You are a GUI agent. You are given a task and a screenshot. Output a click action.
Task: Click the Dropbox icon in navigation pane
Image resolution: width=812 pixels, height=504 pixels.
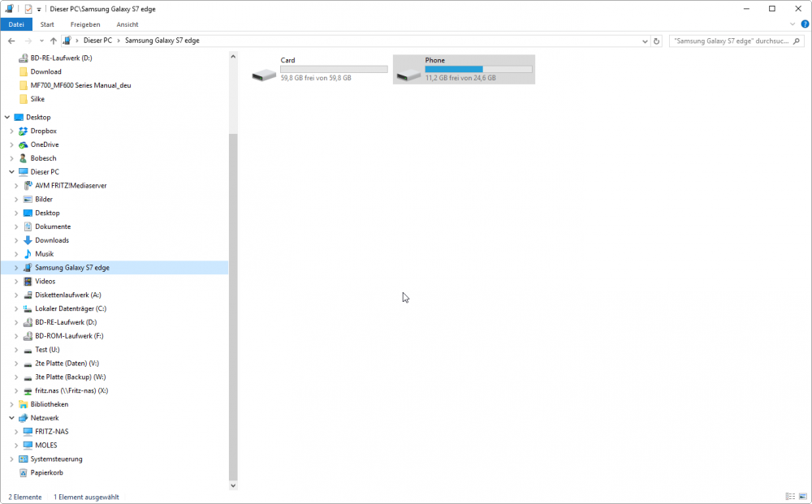pos(24,131)
